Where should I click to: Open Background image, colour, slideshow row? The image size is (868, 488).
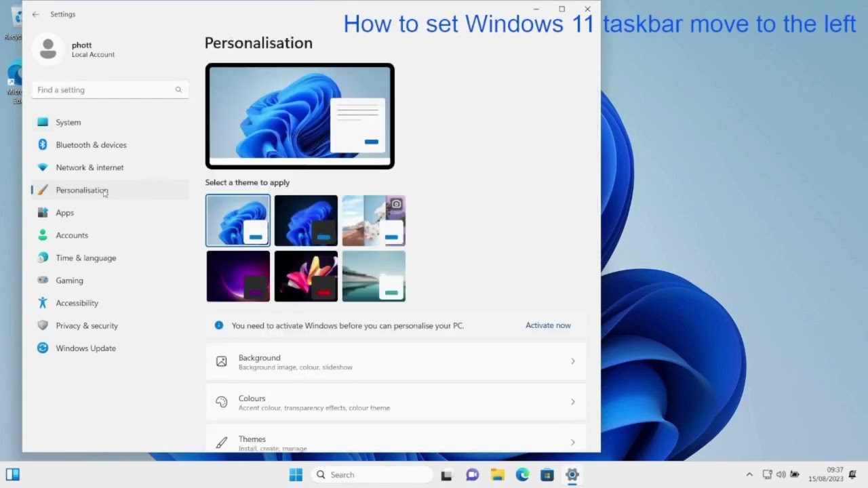click(x=396, y=362)
